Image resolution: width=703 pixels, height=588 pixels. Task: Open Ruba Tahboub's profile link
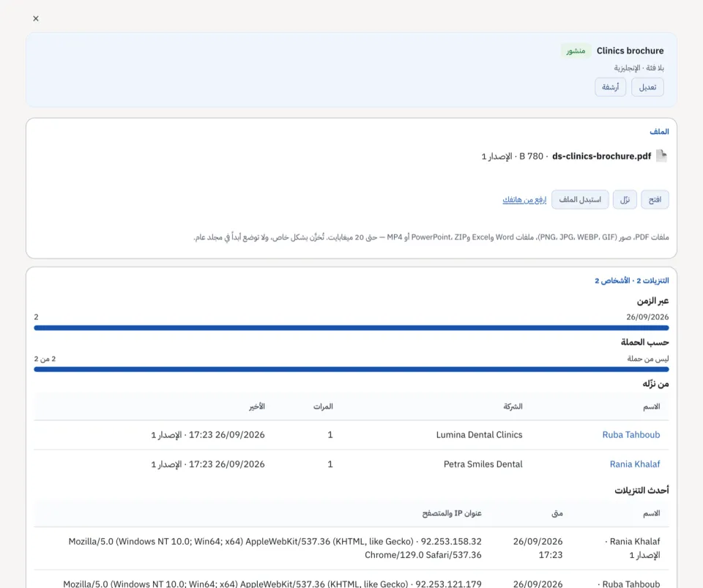631,435
